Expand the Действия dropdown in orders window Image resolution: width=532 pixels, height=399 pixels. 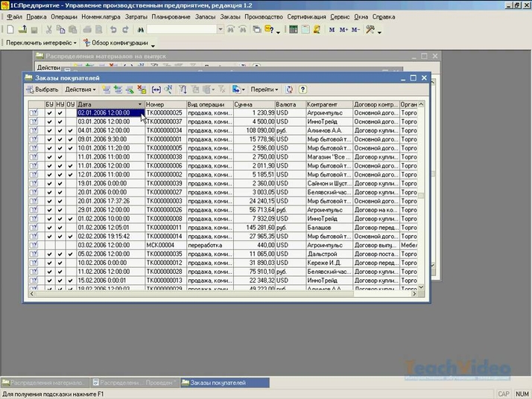(80, 89)
